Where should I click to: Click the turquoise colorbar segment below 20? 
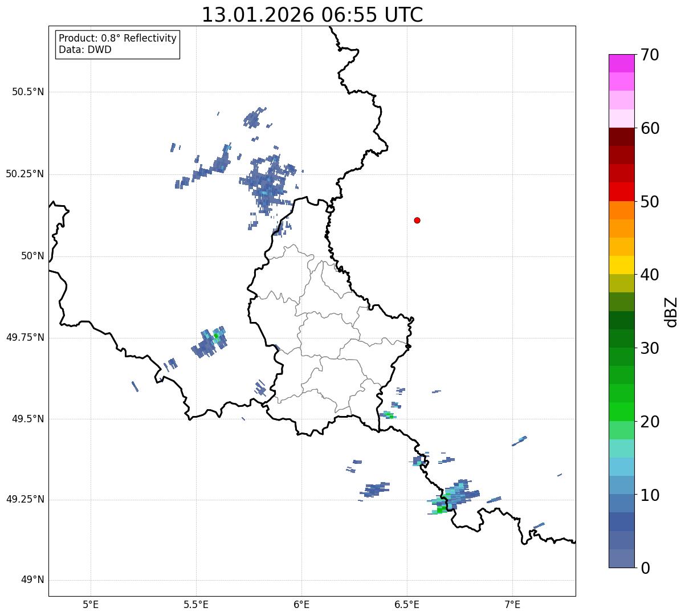click(622, 448)
